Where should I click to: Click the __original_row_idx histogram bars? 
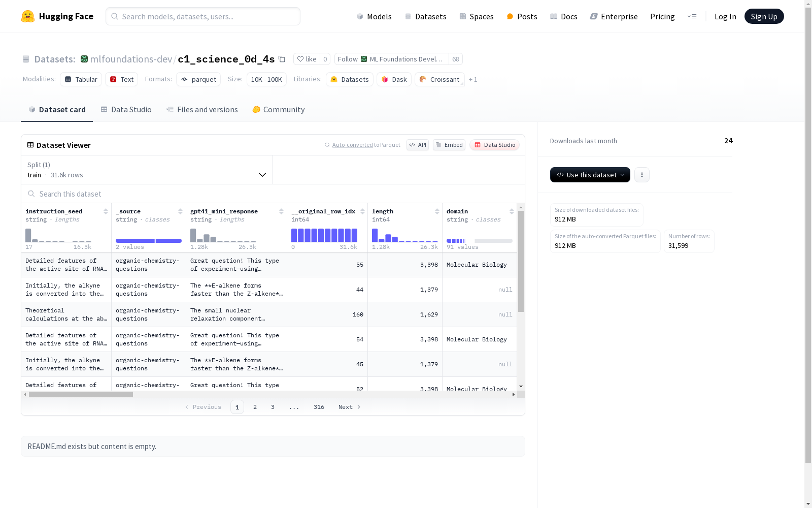coord(324,235)
